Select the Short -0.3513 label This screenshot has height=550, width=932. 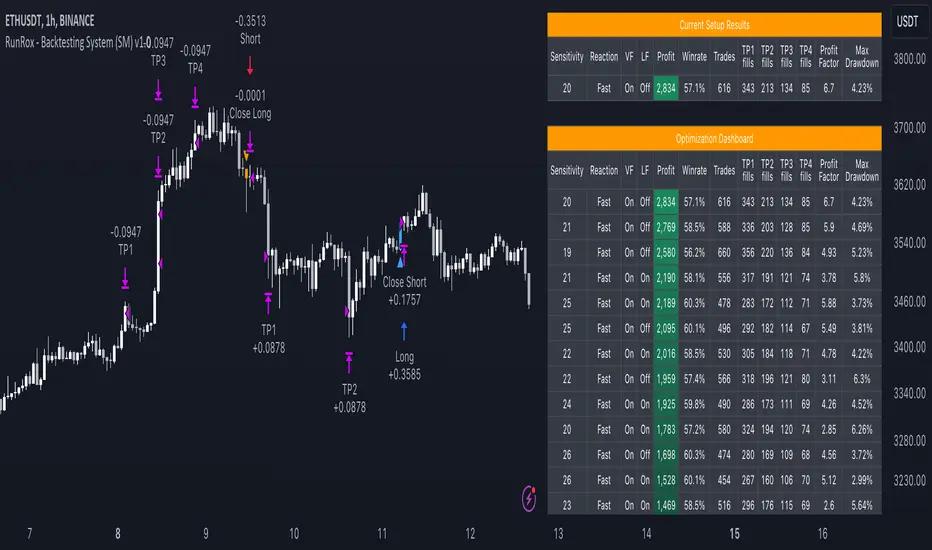(250, 30)
